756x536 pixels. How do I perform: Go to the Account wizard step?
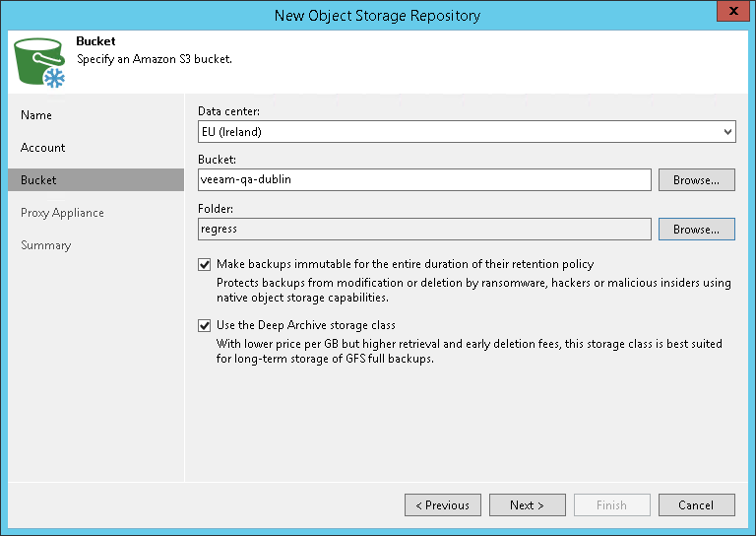[x=43, y=148]
